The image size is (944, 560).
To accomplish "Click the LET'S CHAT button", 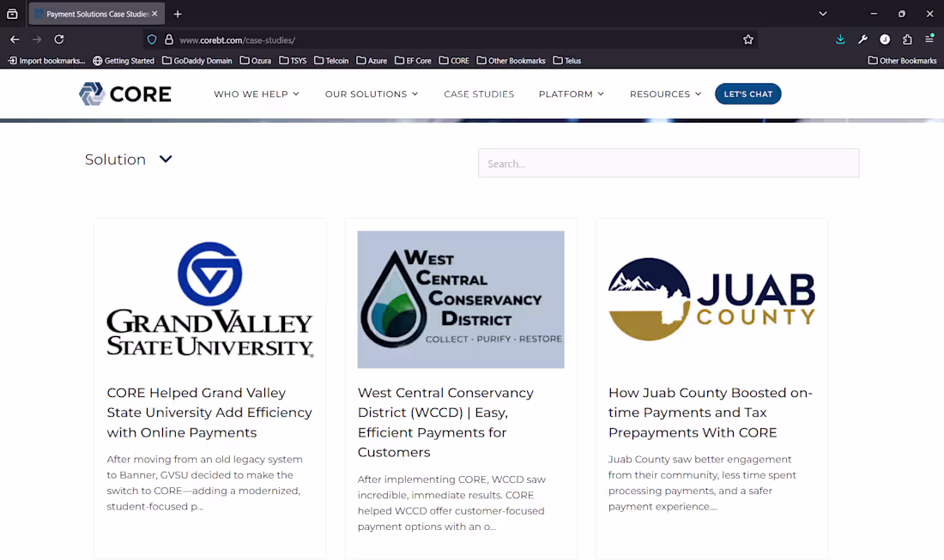I will click(x=747, y=93).
